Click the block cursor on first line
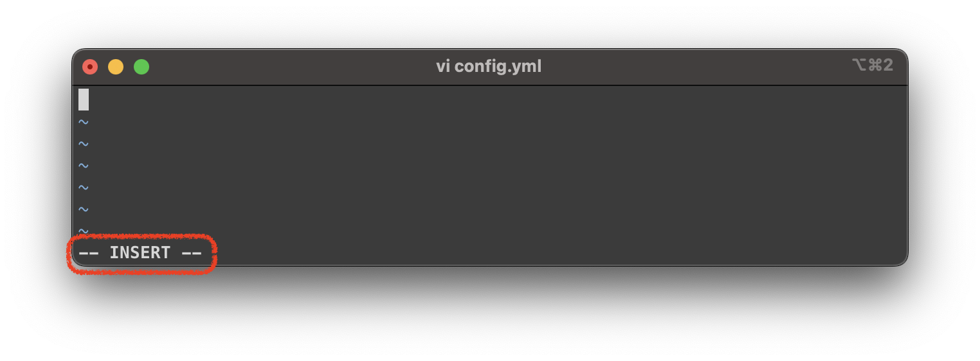Image resolution: width=980 pixels, height=361 pixels. click(84, 100)
